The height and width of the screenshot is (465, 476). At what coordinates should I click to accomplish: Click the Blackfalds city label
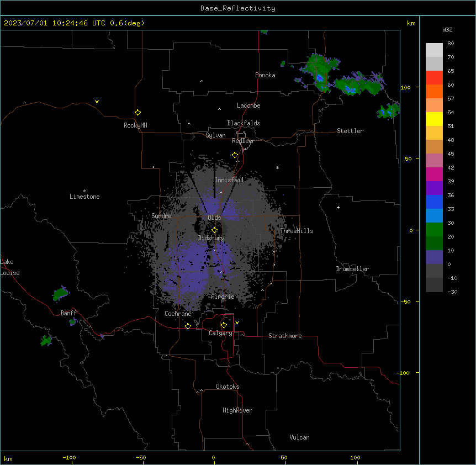(x=244, y=123)
